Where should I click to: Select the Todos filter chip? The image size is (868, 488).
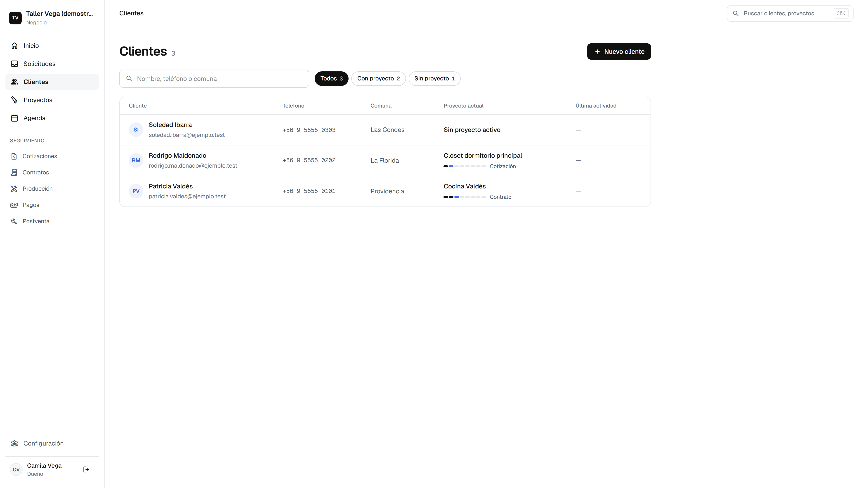332,78
